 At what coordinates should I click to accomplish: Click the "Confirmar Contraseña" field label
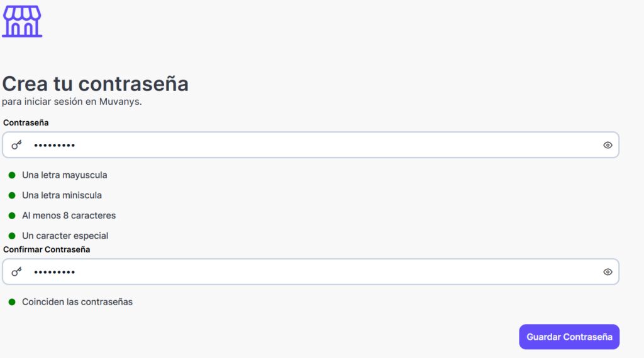[x=47, y=249]
